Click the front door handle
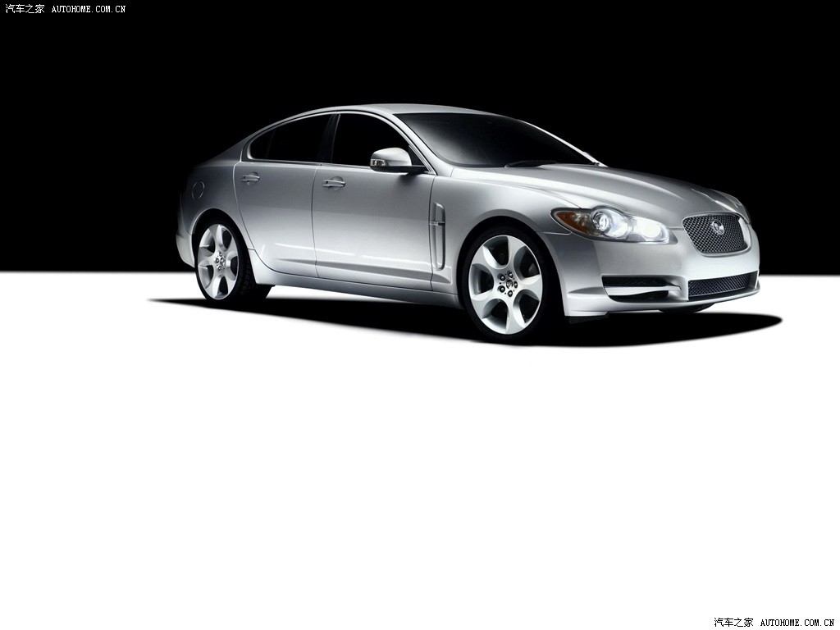Screen dimensions: 840x630 coord(334,183)
